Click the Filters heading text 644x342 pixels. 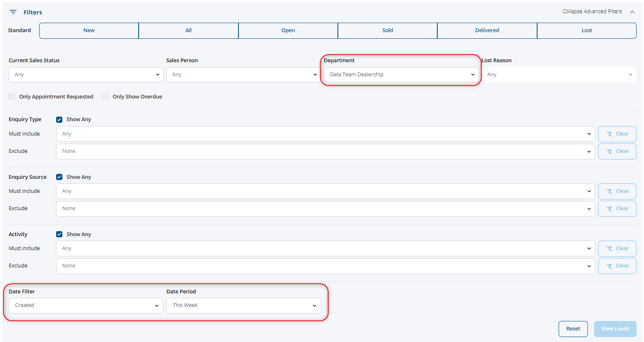click(x=33, y=12)
